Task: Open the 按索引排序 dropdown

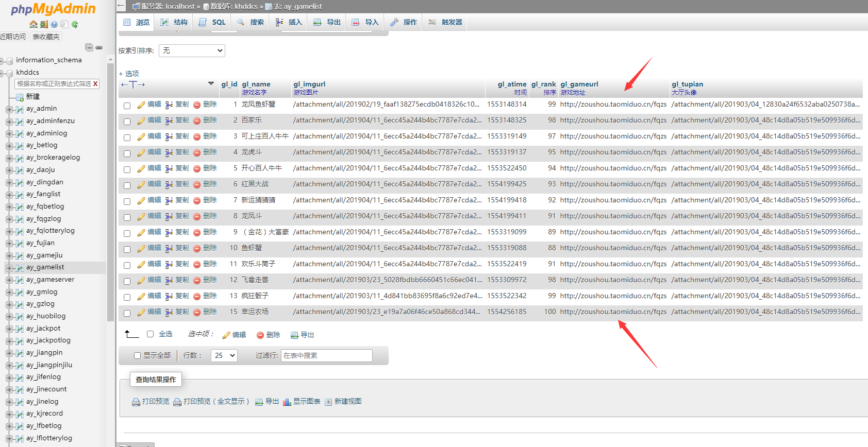Action: 192,50
